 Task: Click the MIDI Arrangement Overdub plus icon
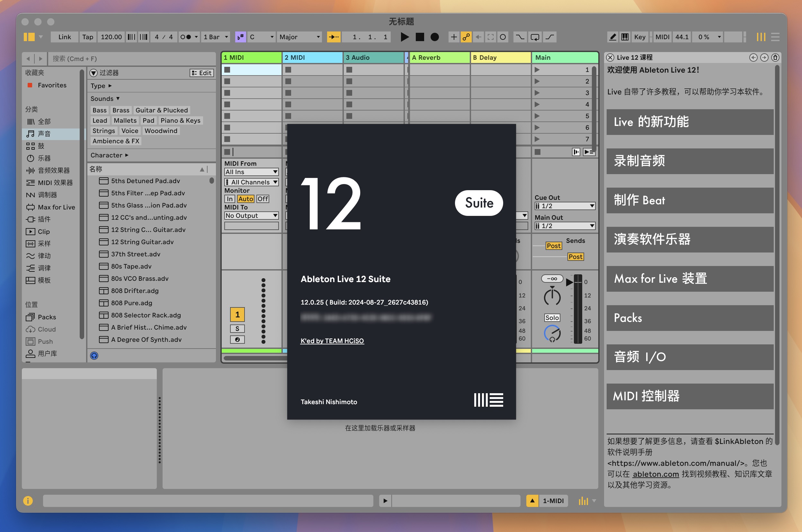coord(454,37)
